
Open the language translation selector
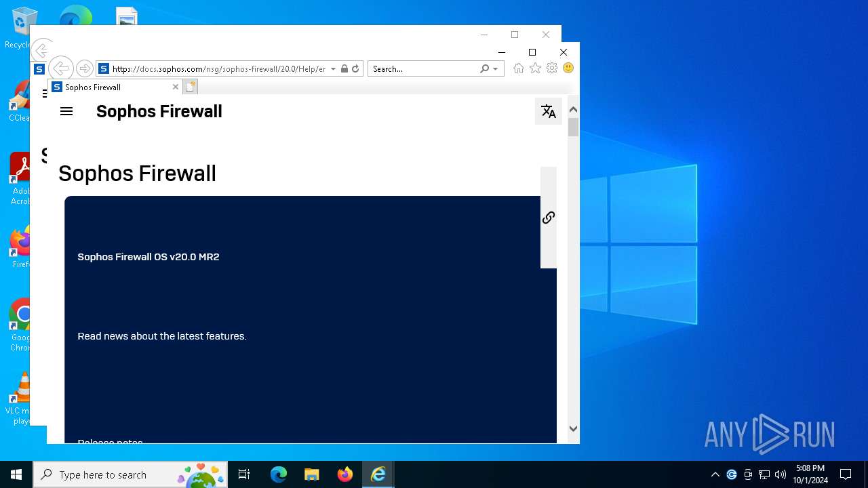549,112
